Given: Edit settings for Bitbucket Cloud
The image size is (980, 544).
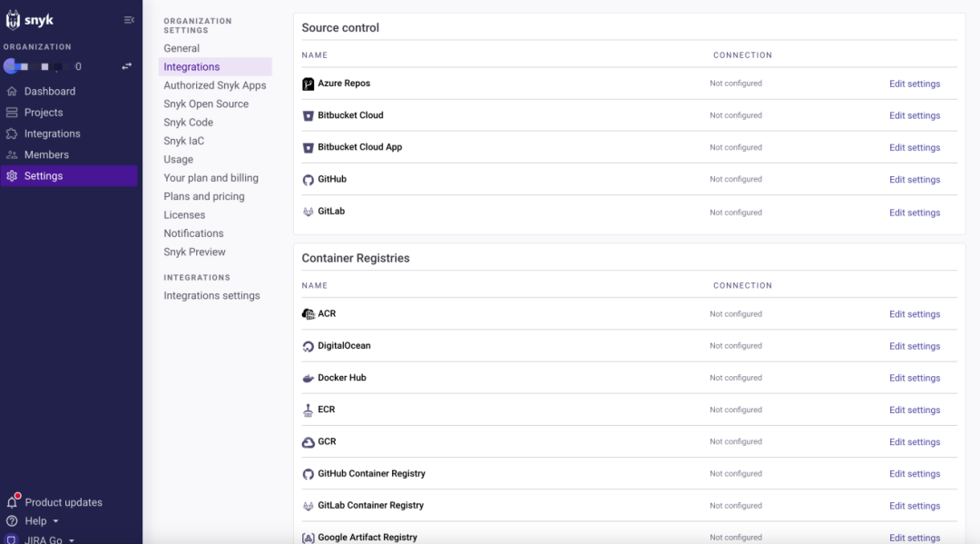Looking at the screenshot, I should pos(915,115).
